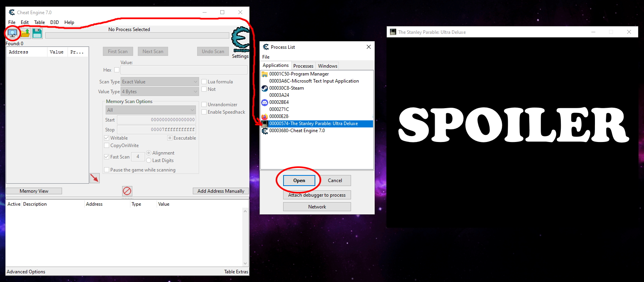644x282 pixels.
Task: Click the red no-entry clear list icon
Action: click(x=127, y=191)
